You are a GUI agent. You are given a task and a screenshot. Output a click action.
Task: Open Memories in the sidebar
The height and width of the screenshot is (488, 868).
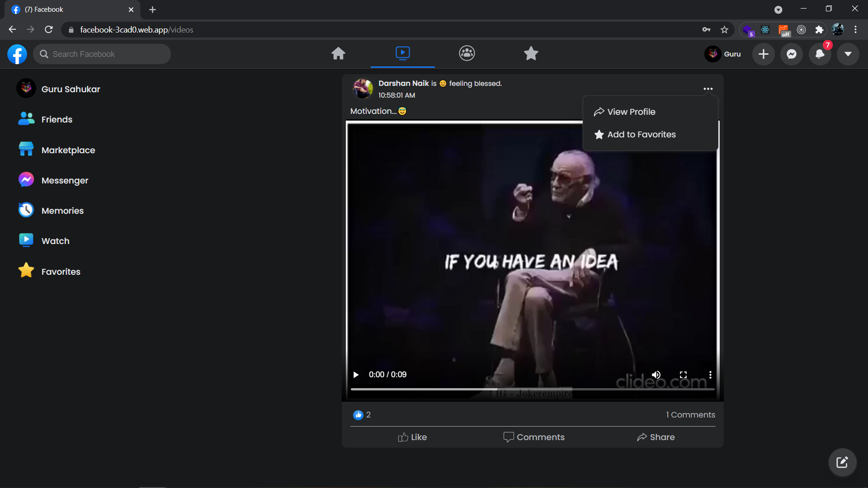click(x=51, y=211)
